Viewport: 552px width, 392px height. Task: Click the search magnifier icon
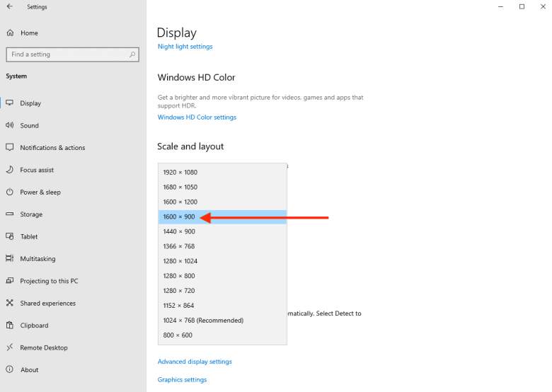click(x=132, y=54)
